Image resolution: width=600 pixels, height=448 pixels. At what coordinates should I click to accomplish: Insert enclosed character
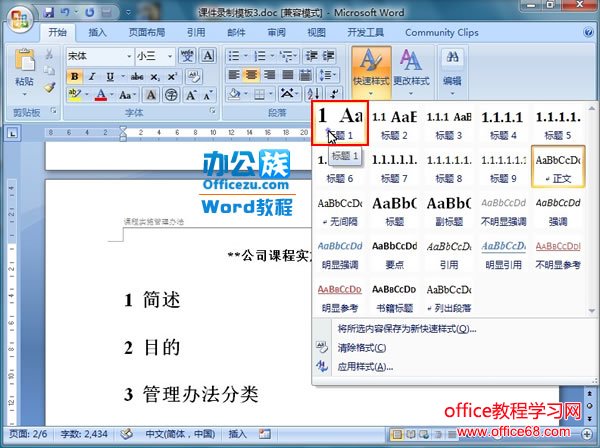[x=171, y=95]
